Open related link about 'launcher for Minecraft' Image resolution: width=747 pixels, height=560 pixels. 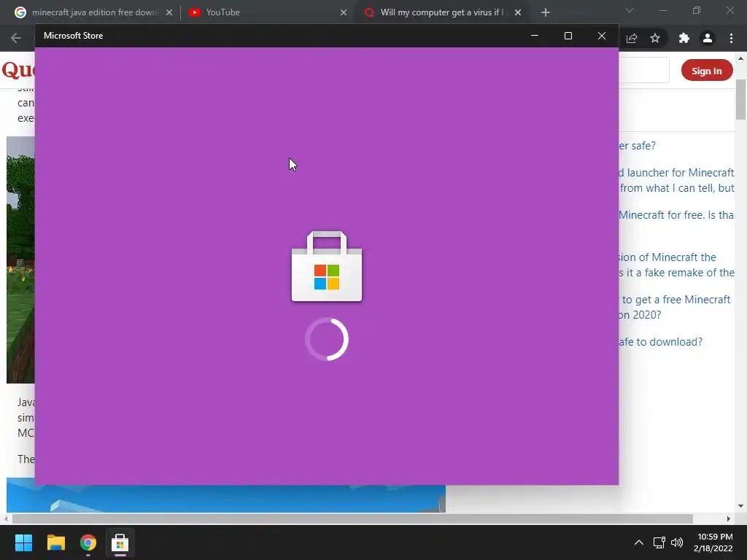pos(676,180)
